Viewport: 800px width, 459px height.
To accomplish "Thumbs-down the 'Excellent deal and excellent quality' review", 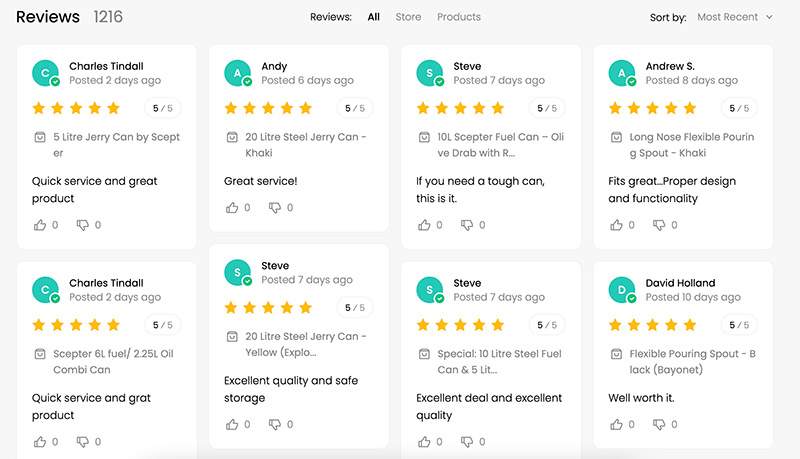I will (x=467, y=442).
